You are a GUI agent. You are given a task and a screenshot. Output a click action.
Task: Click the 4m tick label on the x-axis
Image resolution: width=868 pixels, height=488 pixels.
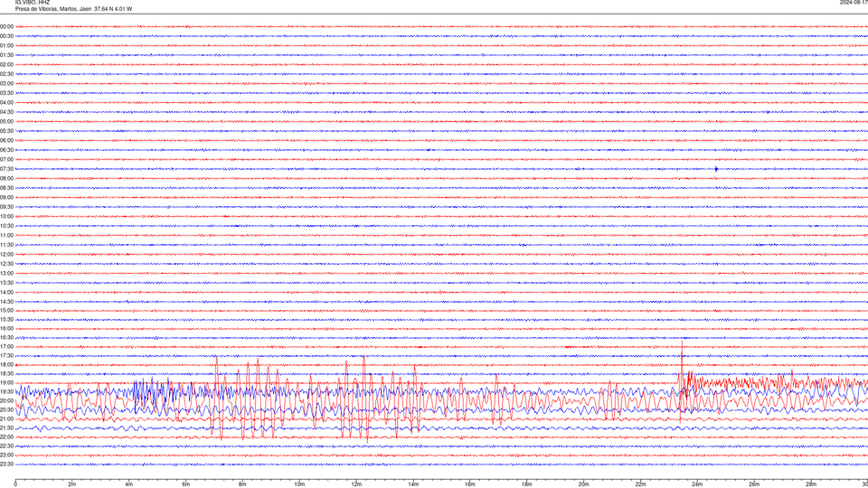pyautogui.click(x=129, y=484)
